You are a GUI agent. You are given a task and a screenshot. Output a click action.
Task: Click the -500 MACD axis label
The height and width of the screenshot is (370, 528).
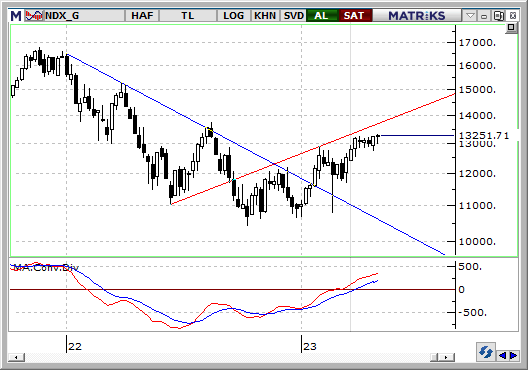pyautogui.click(x=472, y=312)
